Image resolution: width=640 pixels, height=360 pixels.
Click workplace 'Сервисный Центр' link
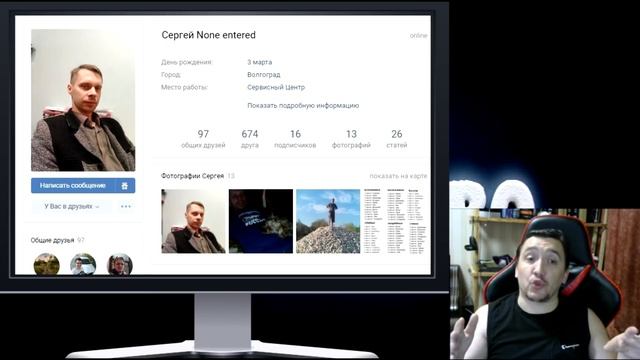pos(276,87)
